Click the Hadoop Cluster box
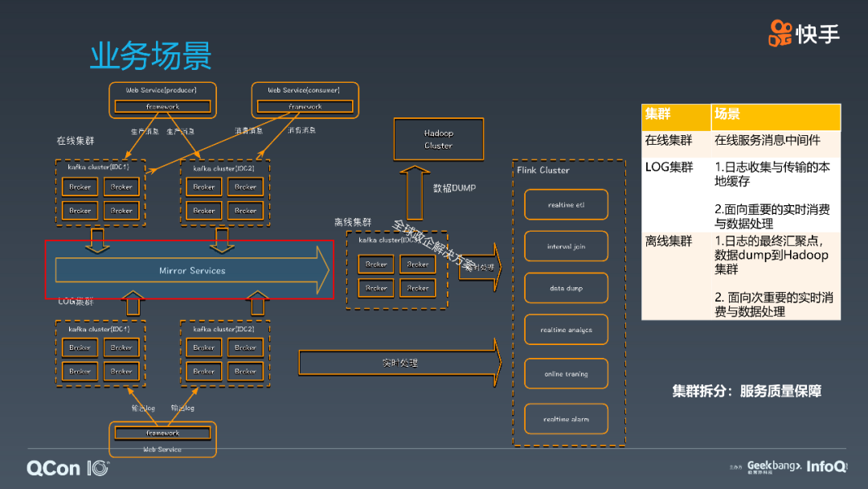Image resolution: width=868 pixels, height=489 pixels. click(438, 138)
